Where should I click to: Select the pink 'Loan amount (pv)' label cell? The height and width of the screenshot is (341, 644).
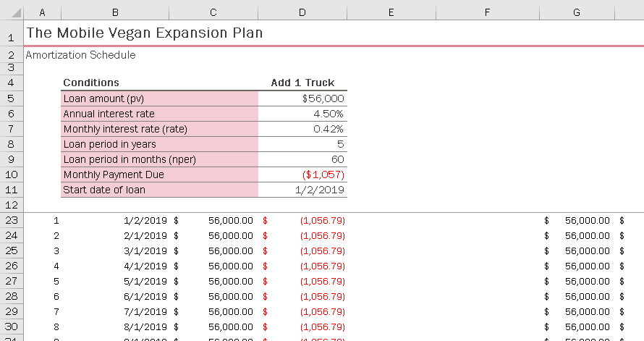[160, 98]
